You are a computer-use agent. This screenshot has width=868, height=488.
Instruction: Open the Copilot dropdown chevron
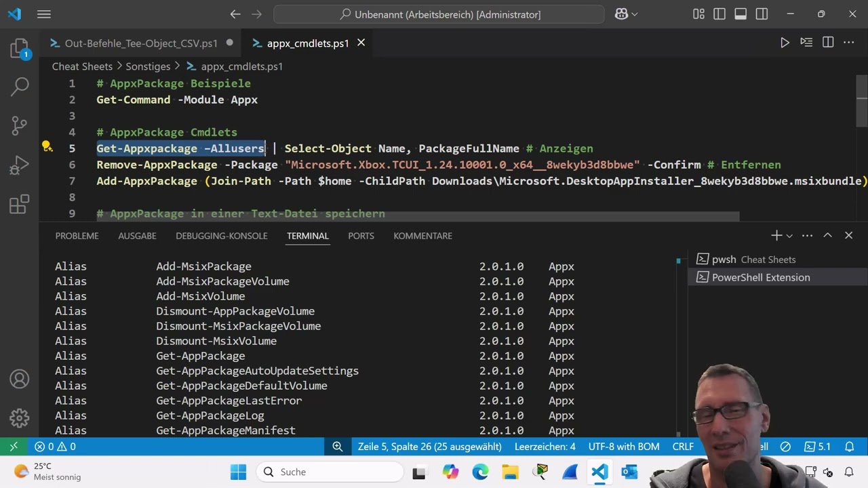635,14
